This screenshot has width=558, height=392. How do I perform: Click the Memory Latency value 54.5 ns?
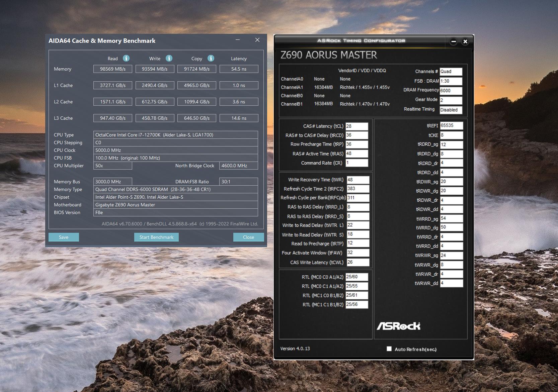click(x=239, y=69)
